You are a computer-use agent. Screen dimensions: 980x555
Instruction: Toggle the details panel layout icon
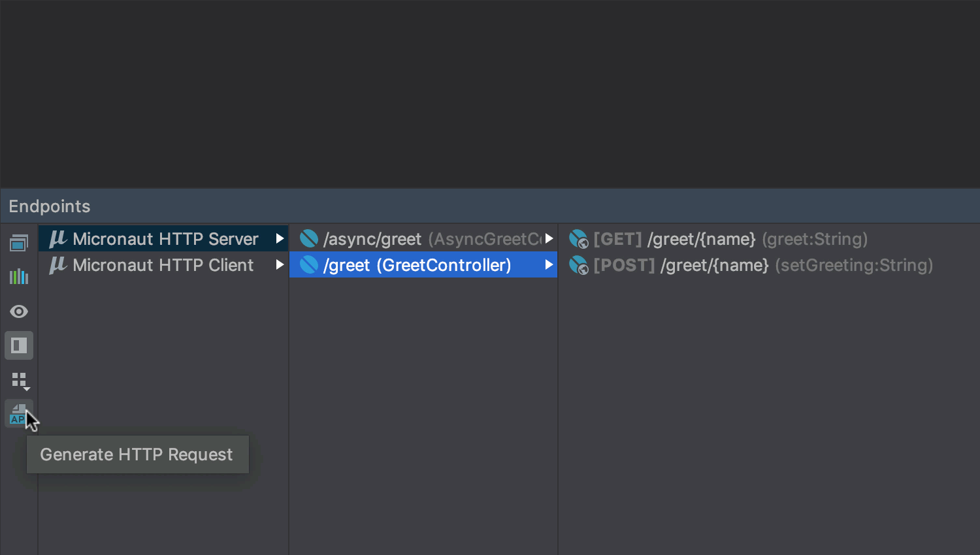coord(19,345)
